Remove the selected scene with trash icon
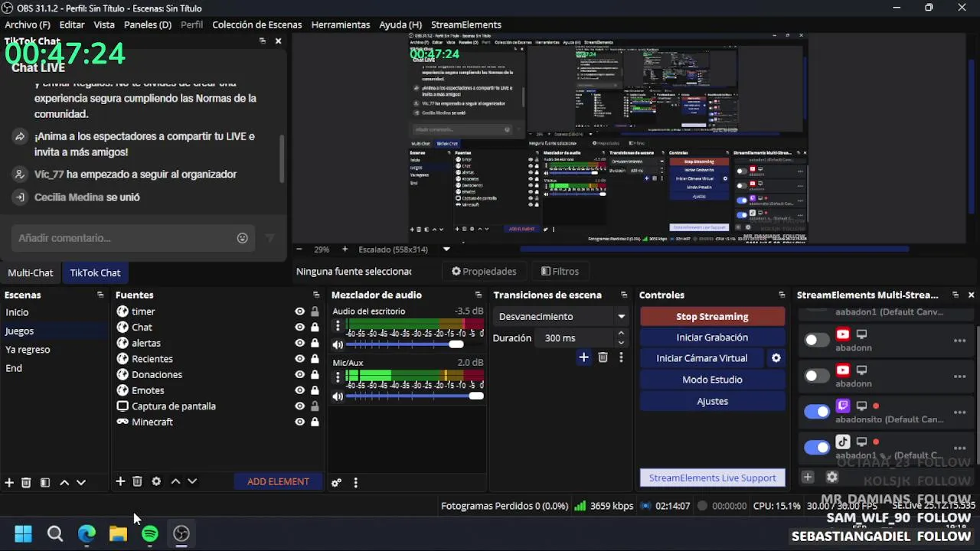 [x=26, y=482]
